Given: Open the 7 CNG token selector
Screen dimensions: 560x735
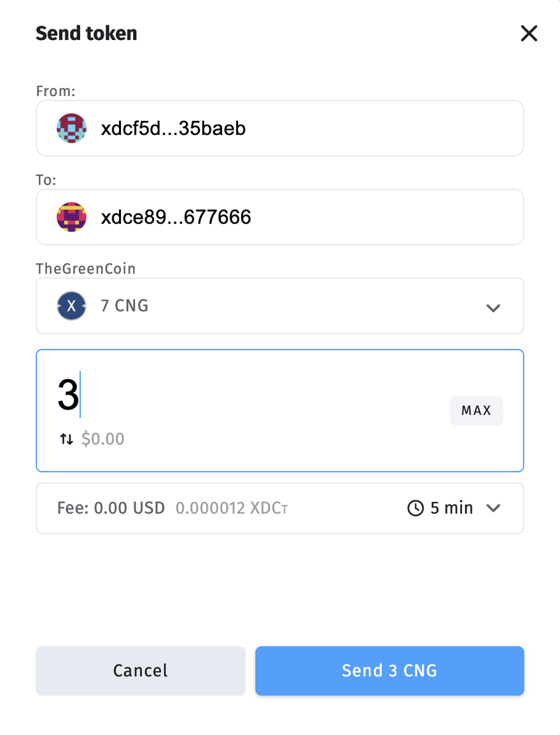Looking at the screenshot, I should pyautogui.click(x=280, y=306).
